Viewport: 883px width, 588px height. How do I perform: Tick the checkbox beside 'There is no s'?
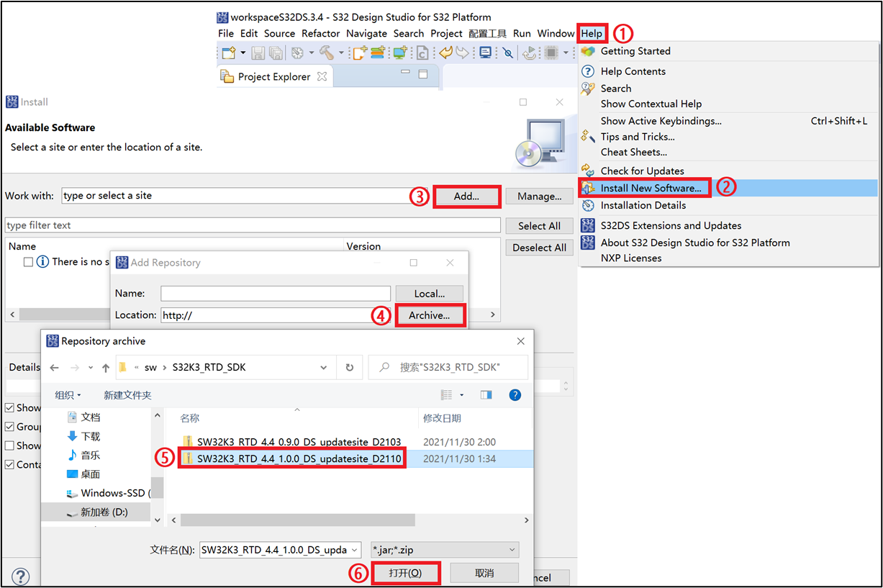(28, 262)
